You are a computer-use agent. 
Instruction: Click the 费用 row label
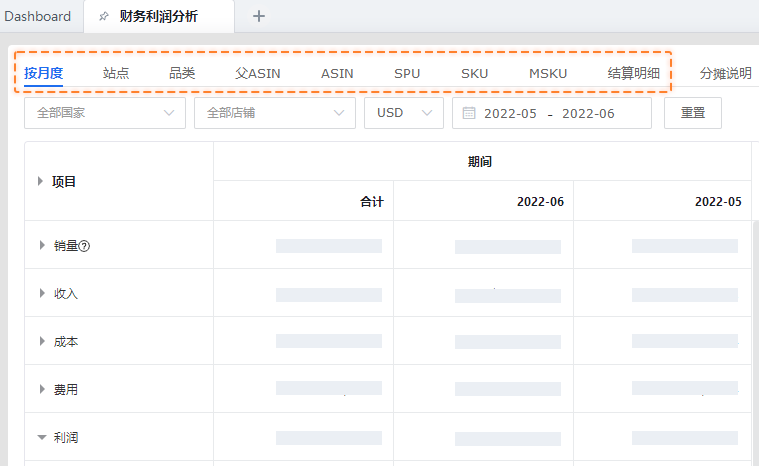[66, 390]
